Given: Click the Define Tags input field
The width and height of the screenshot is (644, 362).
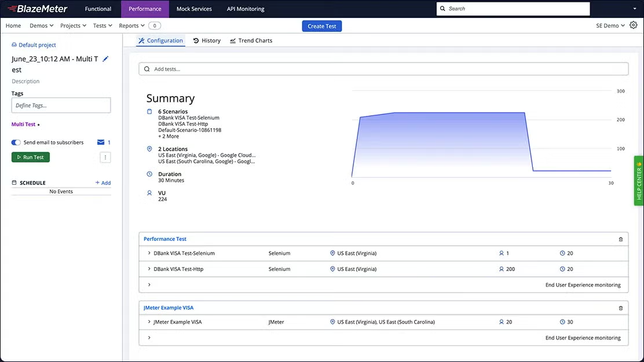Looking at the screenshot, I should click(61, 105).
